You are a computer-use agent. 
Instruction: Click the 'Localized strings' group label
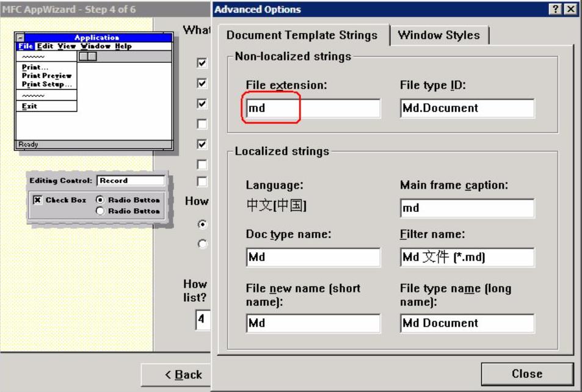[x=282, y=151]
